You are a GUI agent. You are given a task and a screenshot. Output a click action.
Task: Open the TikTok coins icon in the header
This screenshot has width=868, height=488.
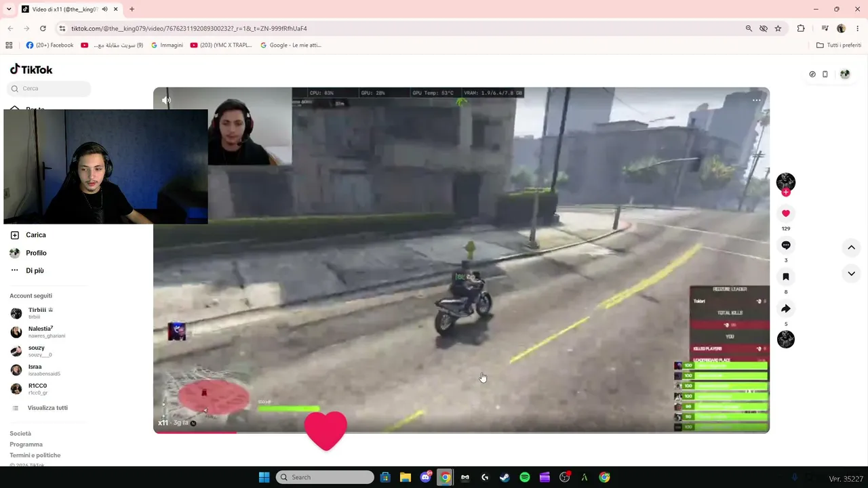tap(812, 75)
